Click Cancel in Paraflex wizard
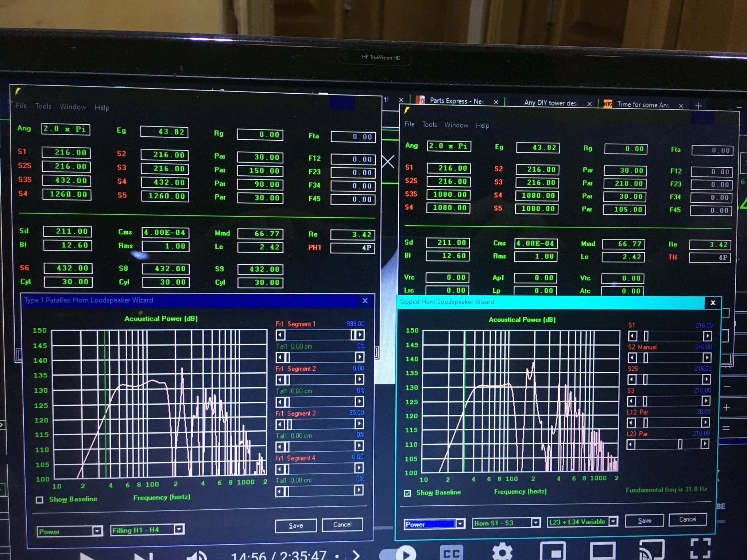Image resolution: width=747 pixels, height=560 pixels. pyautogui.click(x=342, y=524)
